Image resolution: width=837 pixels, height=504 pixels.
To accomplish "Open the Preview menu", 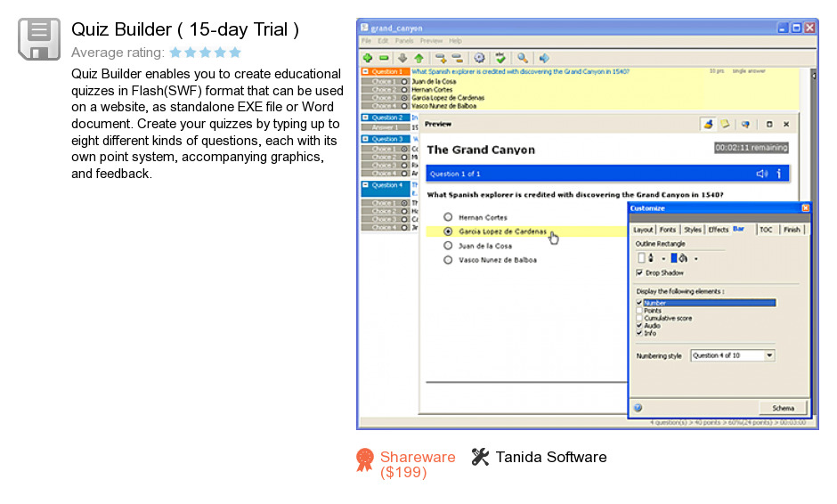I will [431, 41].
